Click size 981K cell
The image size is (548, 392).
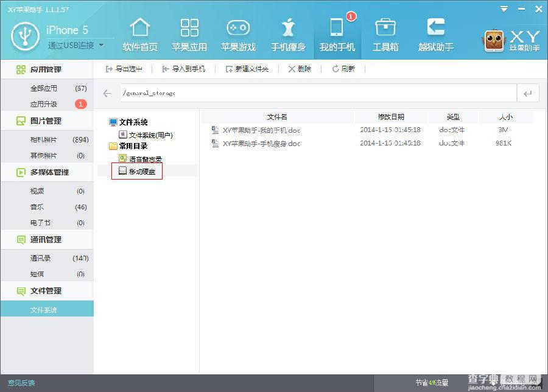coord(504,143)
